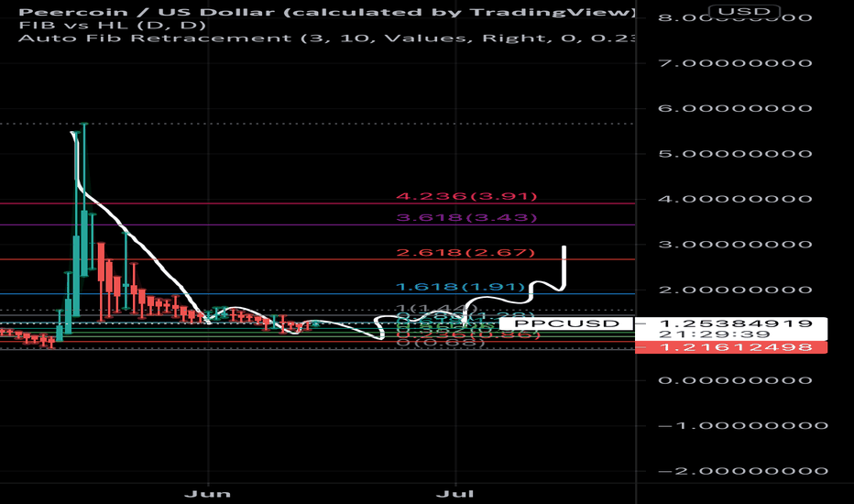Click the 2.00000000 price axis label
The width and height of the screenshot is (854, 504).
735,290
